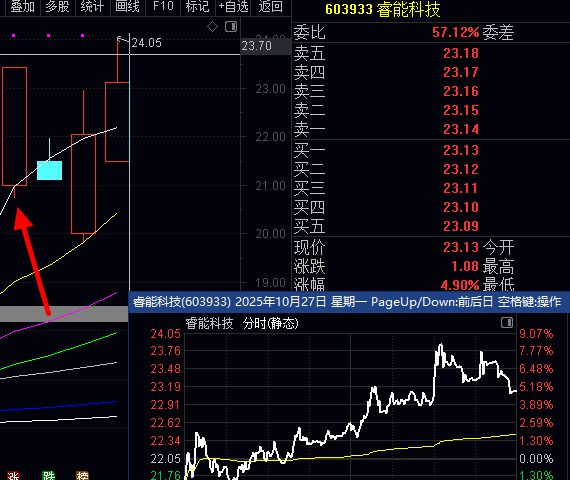
Task: Click the 标记 mark button
Action: [198, 7]
